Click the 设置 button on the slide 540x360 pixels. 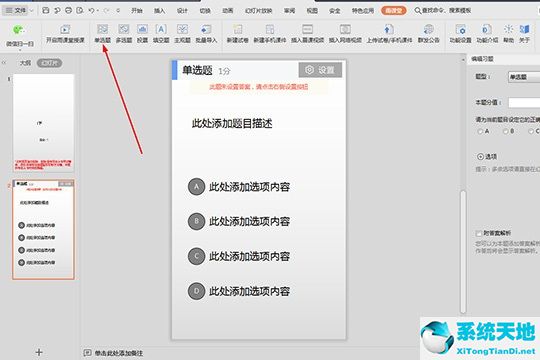pyautogui.click(x=320, y=70)
